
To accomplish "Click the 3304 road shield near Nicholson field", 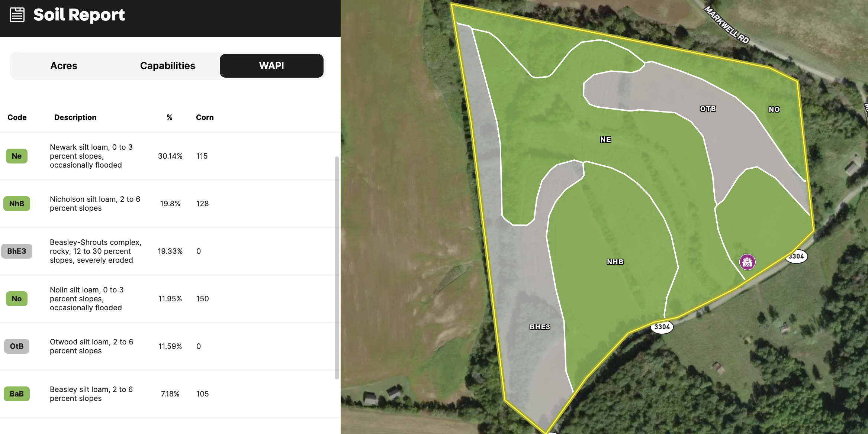I will 662,327.
